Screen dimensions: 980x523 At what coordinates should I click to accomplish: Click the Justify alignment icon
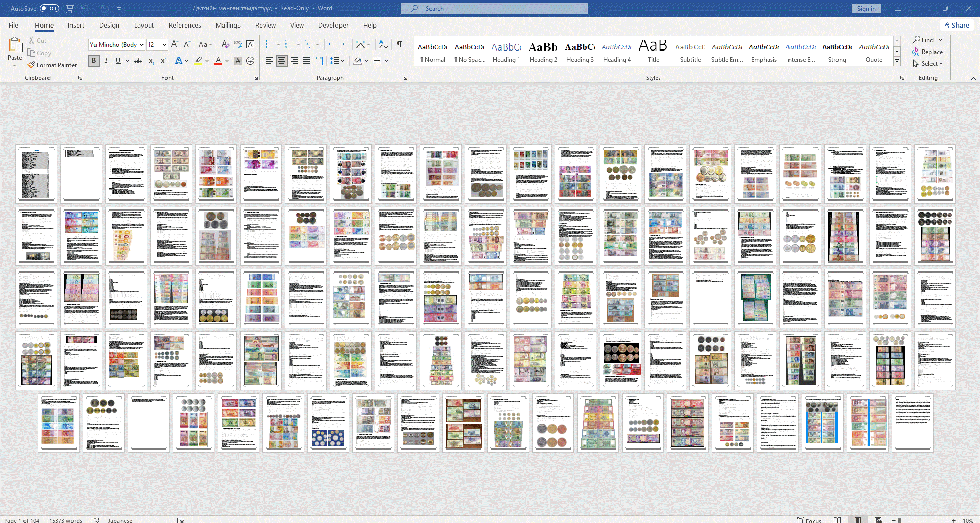click(x=306, y=61)
